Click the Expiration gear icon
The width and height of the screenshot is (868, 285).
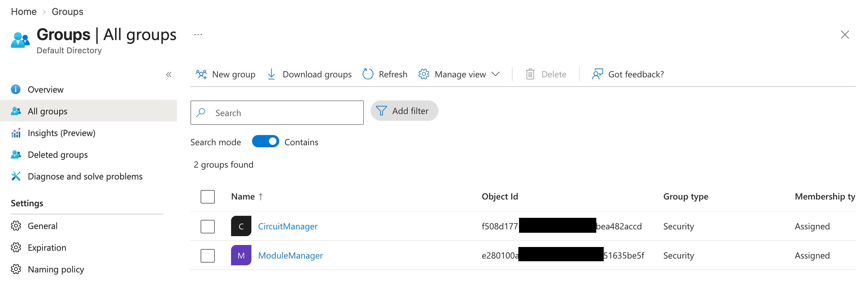point(16,247)
